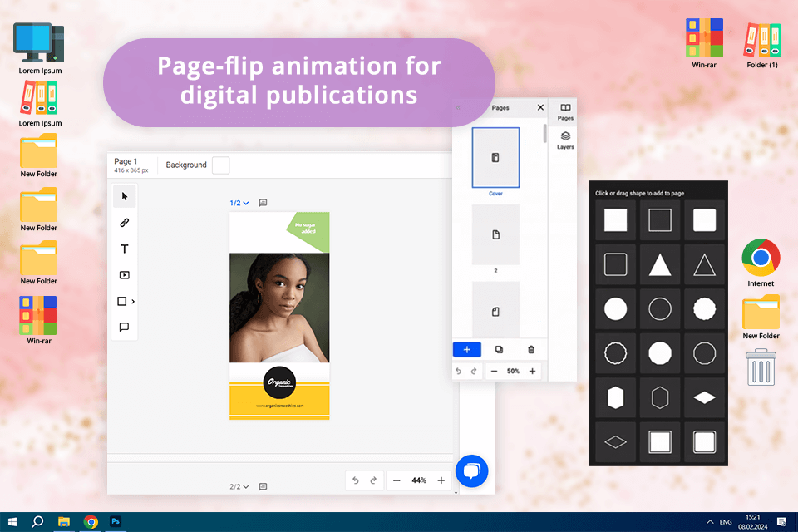Select the Text tool
The height and width of the screenshot is (532, 798).
point(124,249)
